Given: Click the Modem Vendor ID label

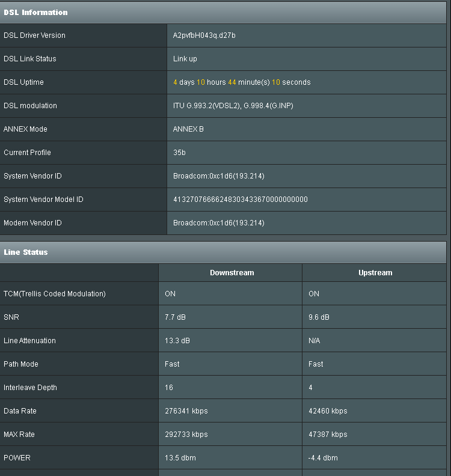Looking at the screenshot, I should click(32, 223).
